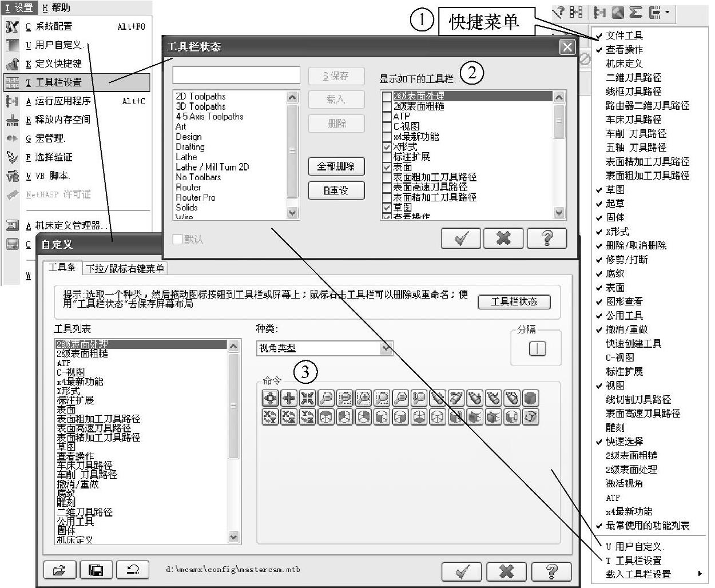The image size is (715, 588).
Task: Accept 工具栏状态 dialog with the checkmark button
Action: pos(460,238)
